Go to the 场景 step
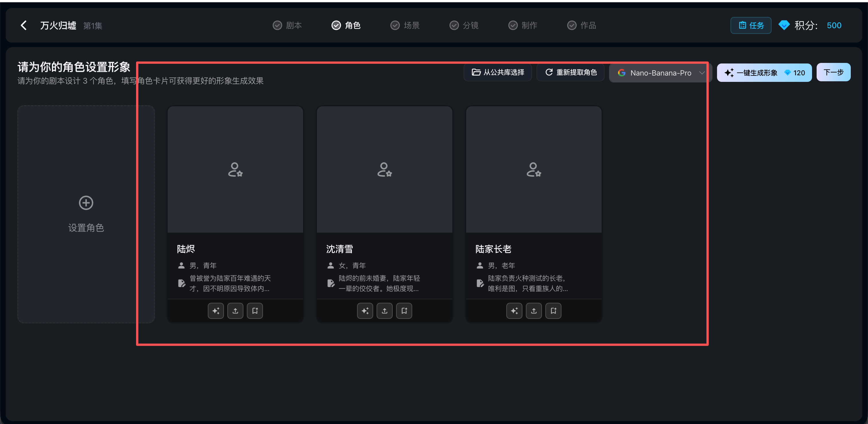Screen dimensions: 868x424 pyautogui.click(x=405, y=25)
